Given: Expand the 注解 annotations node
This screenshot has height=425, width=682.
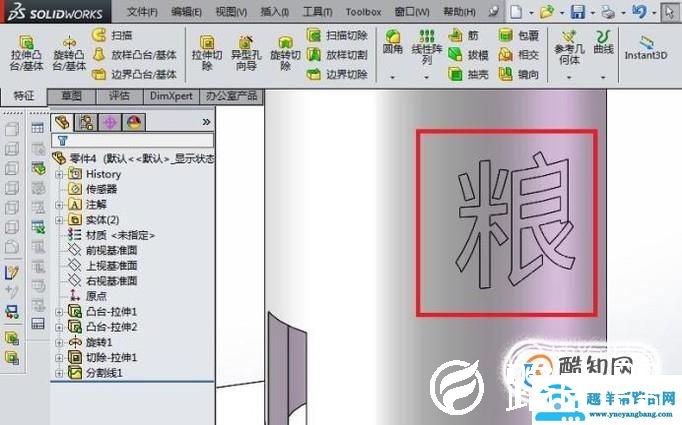Looking at the screenshot, I should pos(59,205).
